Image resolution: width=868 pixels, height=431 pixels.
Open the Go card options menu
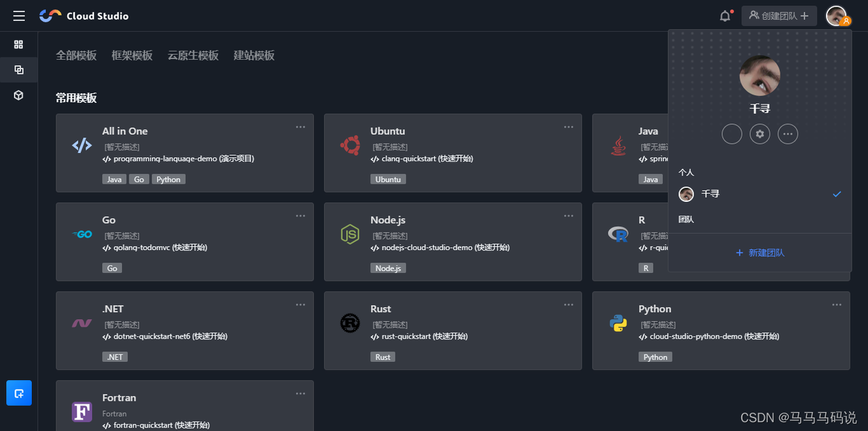tap(300, 215)
